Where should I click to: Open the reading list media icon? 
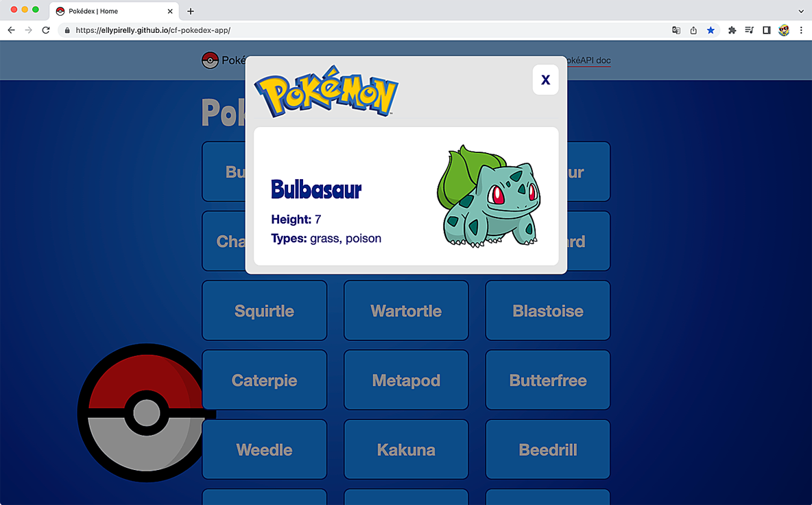749,30
